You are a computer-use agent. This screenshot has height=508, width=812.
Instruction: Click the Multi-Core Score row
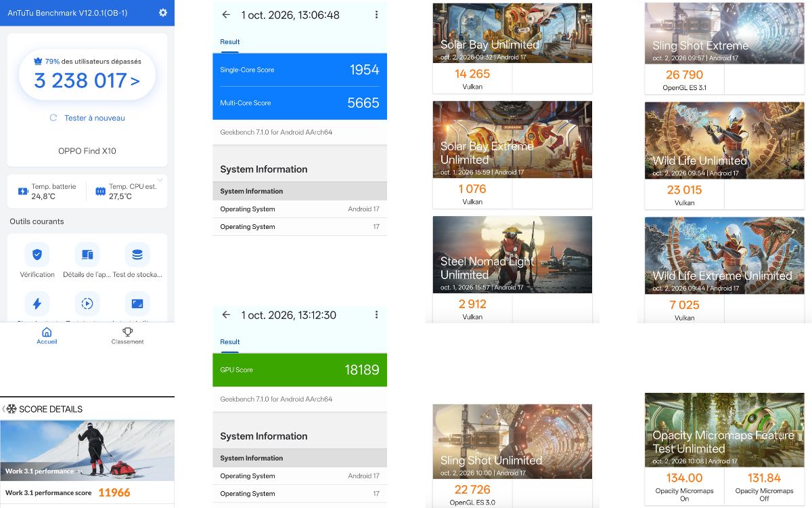point(300,103)
